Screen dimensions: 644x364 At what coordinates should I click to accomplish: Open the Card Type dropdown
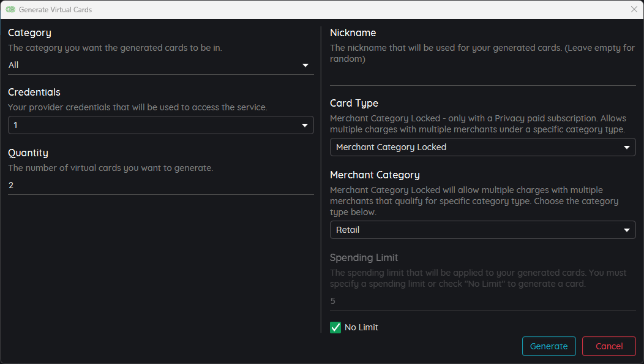[482, 147]
